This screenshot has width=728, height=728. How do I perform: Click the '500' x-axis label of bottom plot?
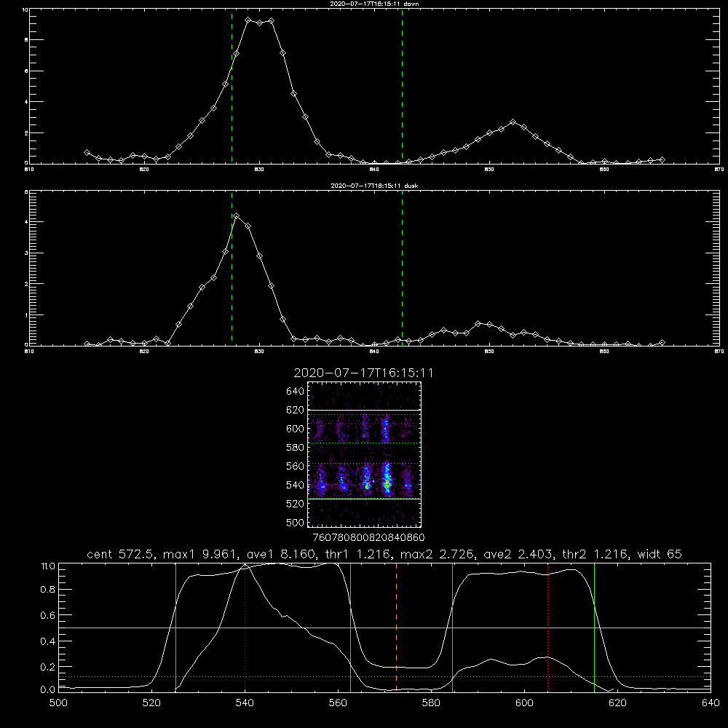58,703
